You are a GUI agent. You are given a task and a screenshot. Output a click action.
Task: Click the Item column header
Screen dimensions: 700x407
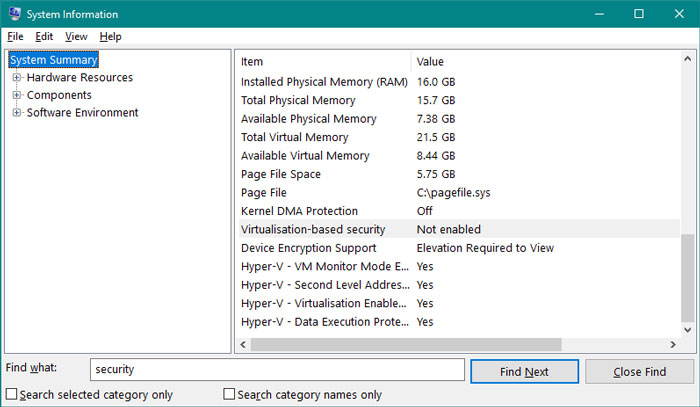point(322,61)
